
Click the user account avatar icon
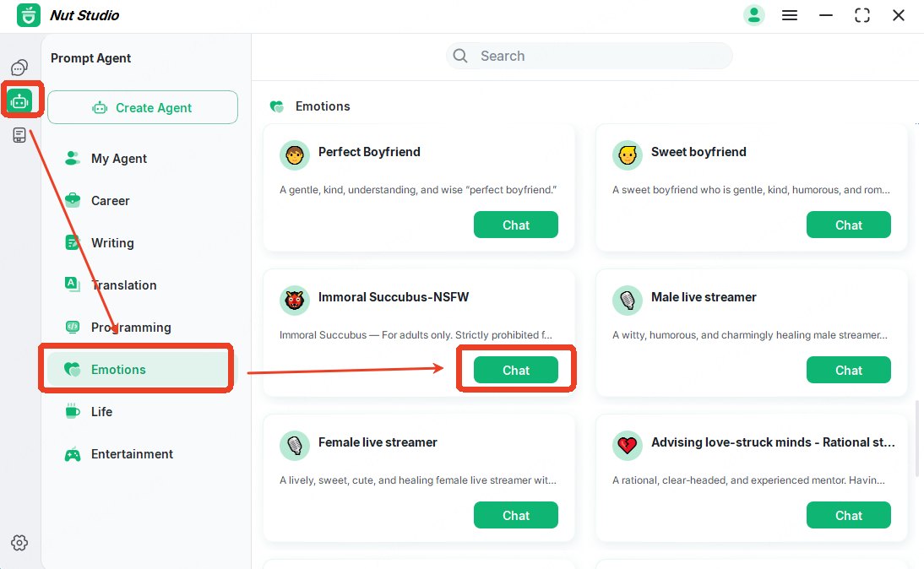tap(753, 15)
